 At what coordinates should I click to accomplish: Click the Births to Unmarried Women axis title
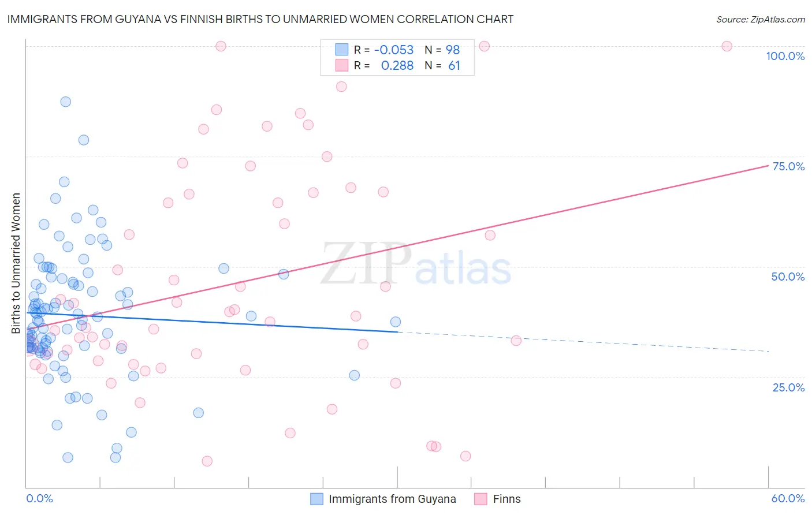[16, 263]
